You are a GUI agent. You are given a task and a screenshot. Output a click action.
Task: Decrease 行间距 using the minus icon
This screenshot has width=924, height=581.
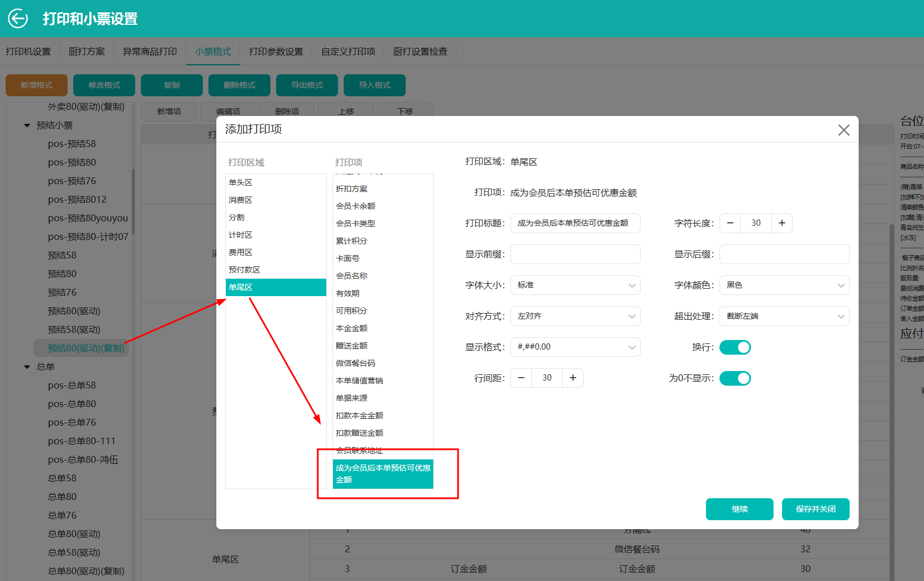[x=521, y=378]
